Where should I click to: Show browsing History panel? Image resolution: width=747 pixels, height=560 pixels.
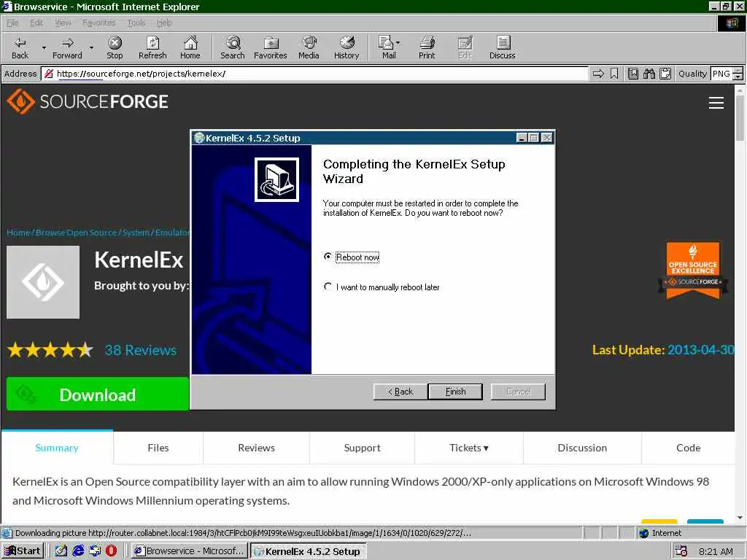pos(347,47)
